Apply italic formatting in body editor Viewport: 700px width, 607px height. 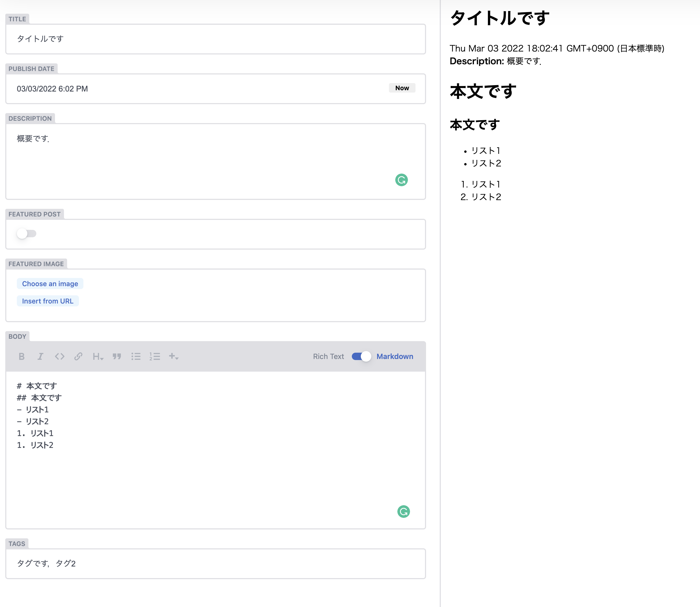click(x=40, y=356)
